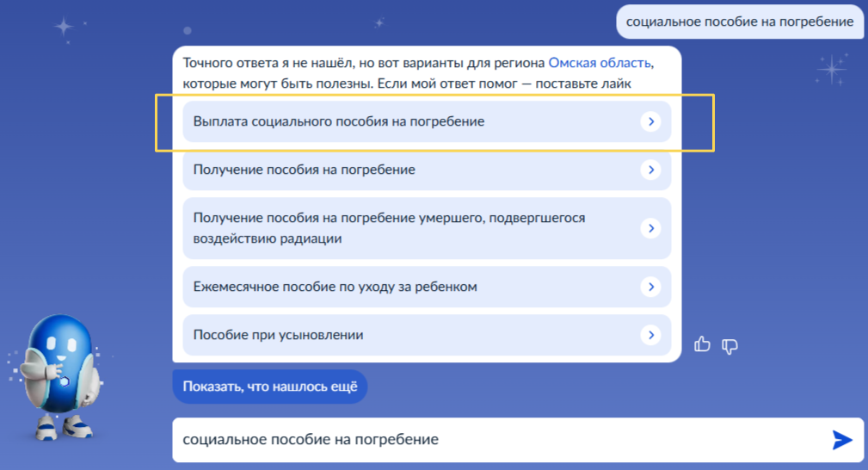Send the message with the arrow icon

841,440
